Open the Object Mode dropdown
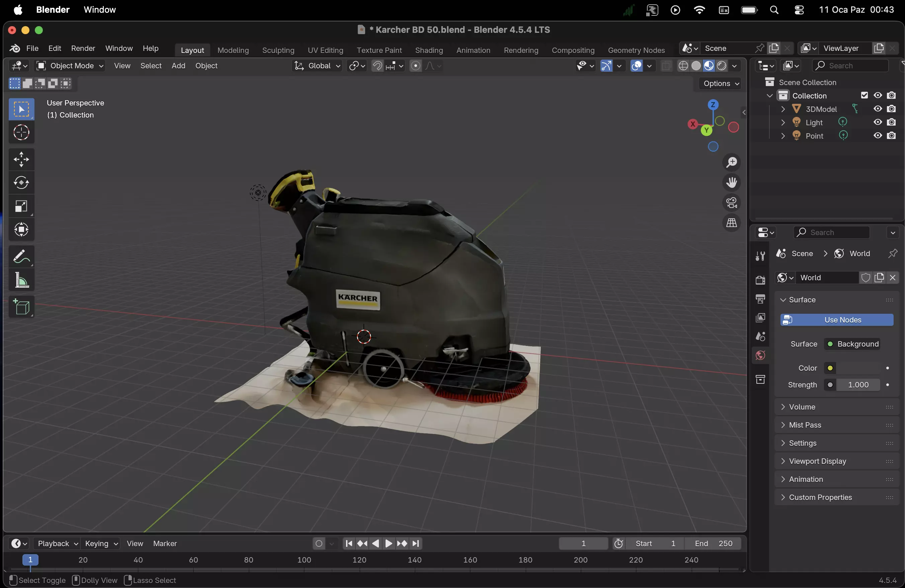This screenshot has height=588, width=905. coord(70,66)
